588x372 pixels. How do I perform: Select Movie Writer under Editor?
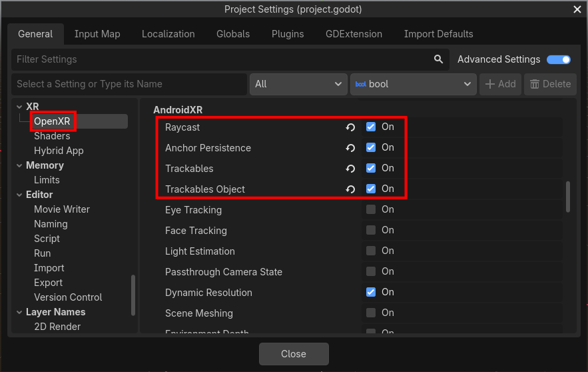(x=61, y=209)
